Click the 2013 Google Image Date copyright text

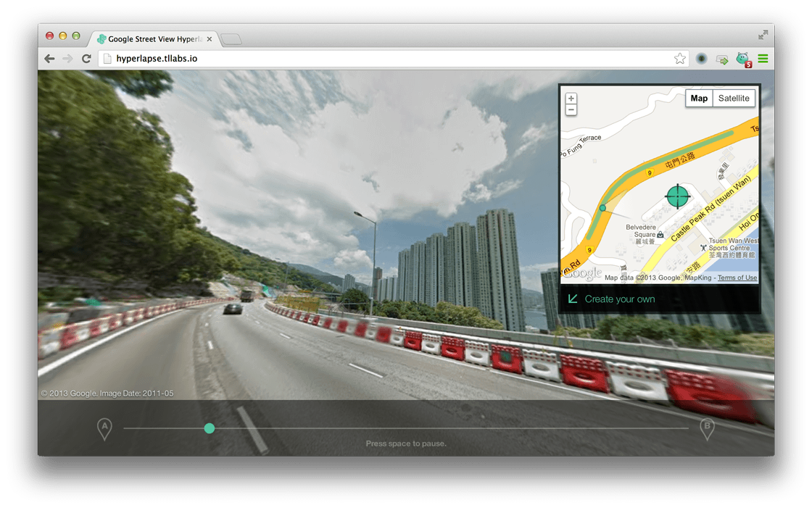107,394
